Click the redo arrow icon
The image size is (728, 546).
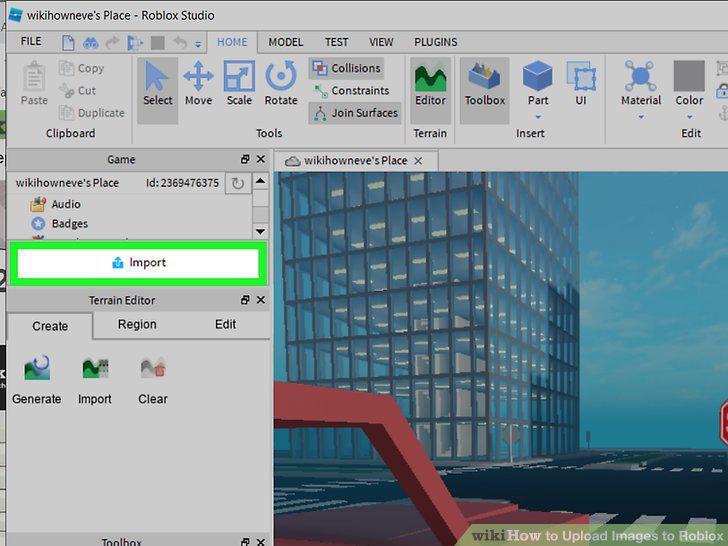click(113, 43)
